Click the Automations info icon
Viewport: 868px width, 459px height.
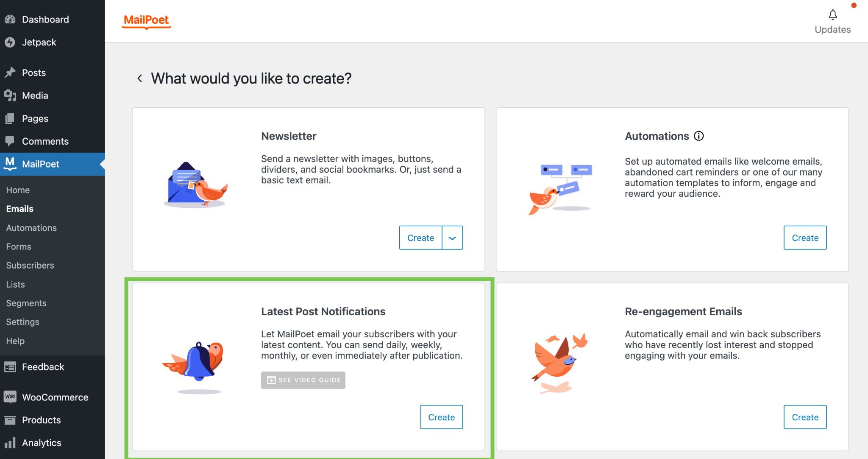[x=698, y=136]
